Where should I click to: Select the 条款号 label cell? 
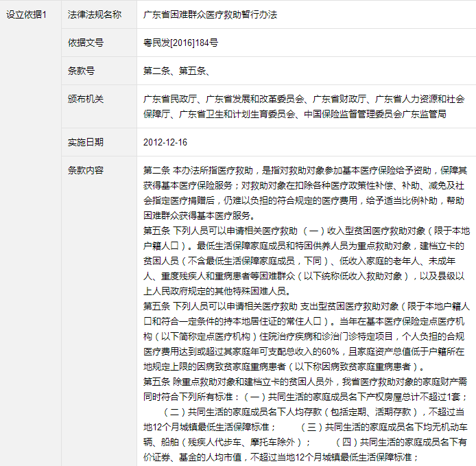tap(99, 71)
